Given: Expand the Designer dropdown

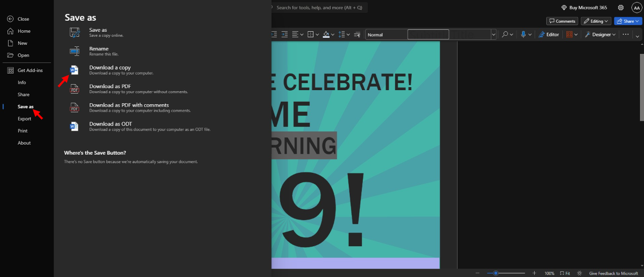Looking at the screenshot, I should pyautogui.click(x=614, y=34).
